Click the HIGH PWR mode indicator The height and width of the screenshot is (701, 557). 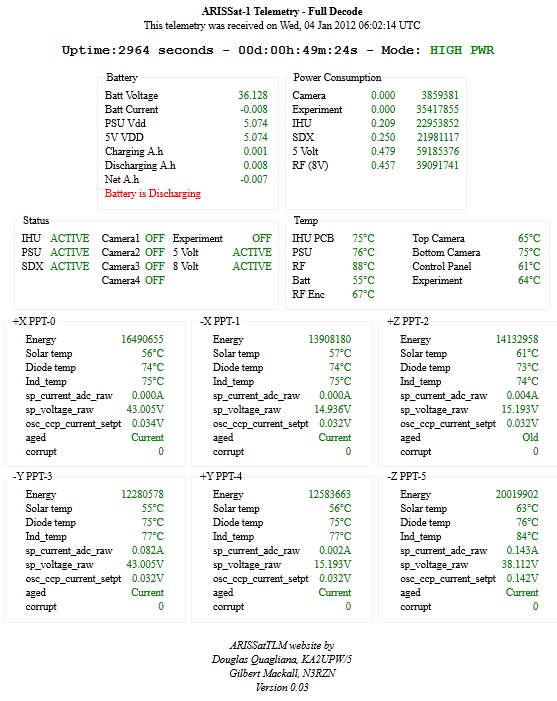pyautogui.click(x=462, y=50)
